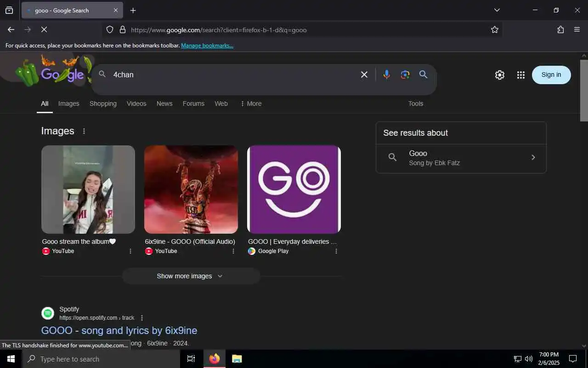Click the Manage bookmarks link
This screenshot has width=588, height=368.
click(207, 46)
